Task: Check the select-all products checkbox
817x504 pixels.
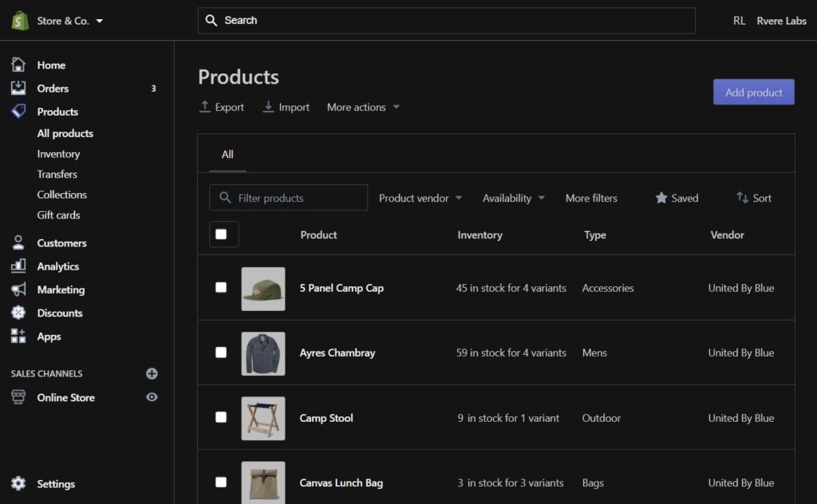Action: (221, 234)
